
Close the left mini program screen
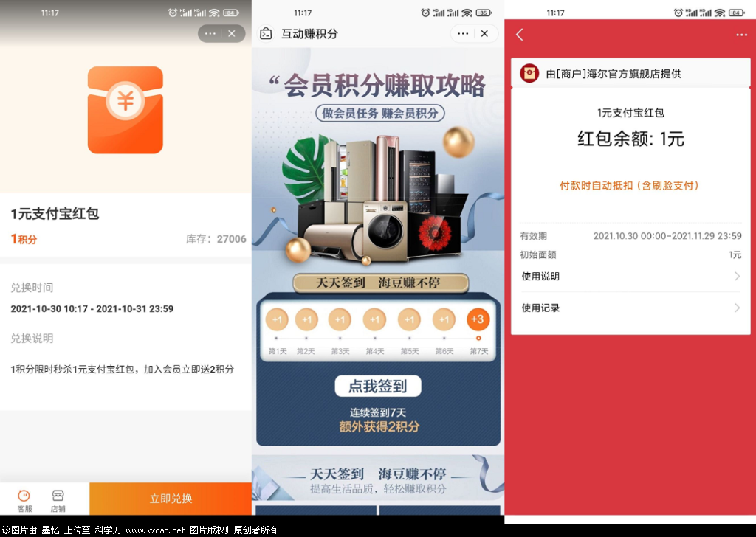pos(232,33)
